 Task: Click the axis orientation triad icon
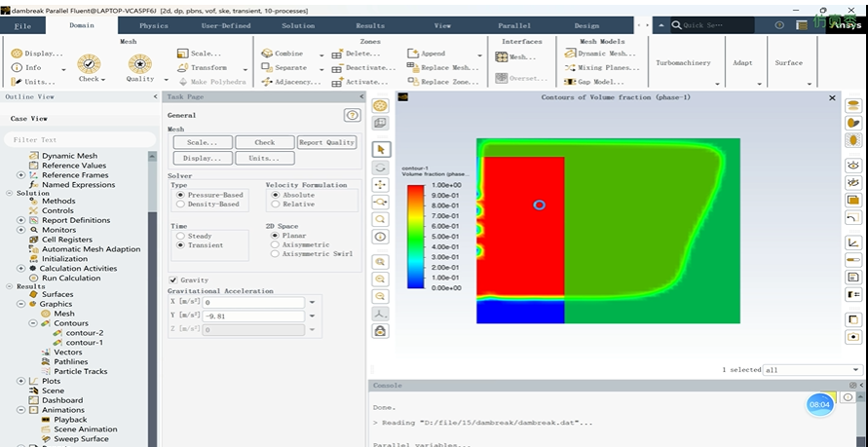pos(380,314)
